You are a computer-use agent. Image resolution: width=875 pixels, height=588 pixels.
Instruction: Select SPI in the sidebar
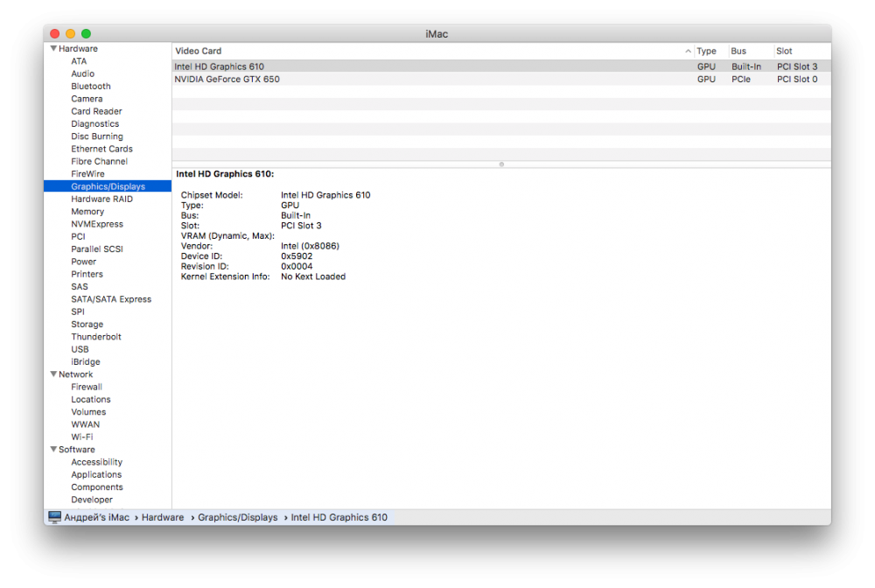pyautogui.click(x=78, y=311)
